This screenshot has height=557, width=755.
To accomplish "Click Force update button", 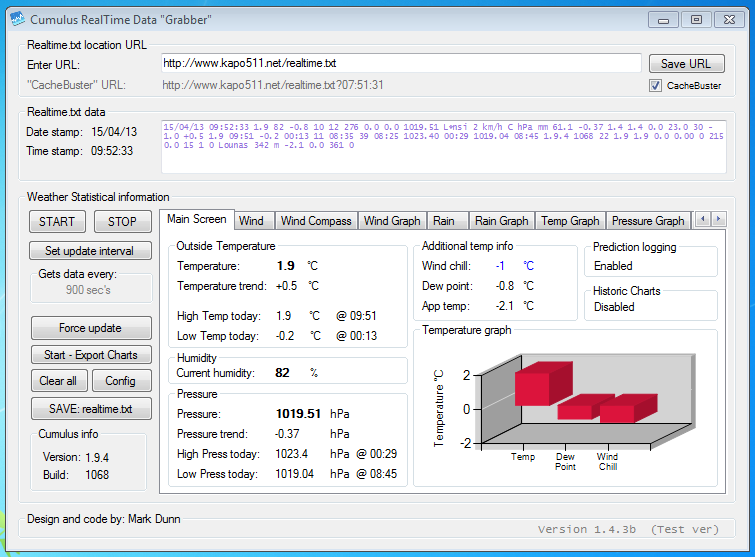I will click(x=90, y=328).
